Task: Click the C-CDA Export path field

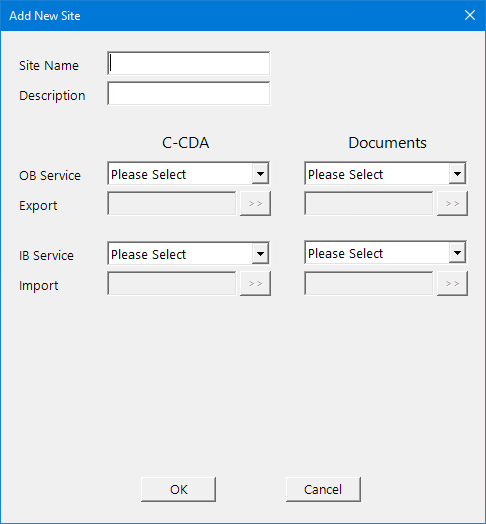Action: pos(172,204)
